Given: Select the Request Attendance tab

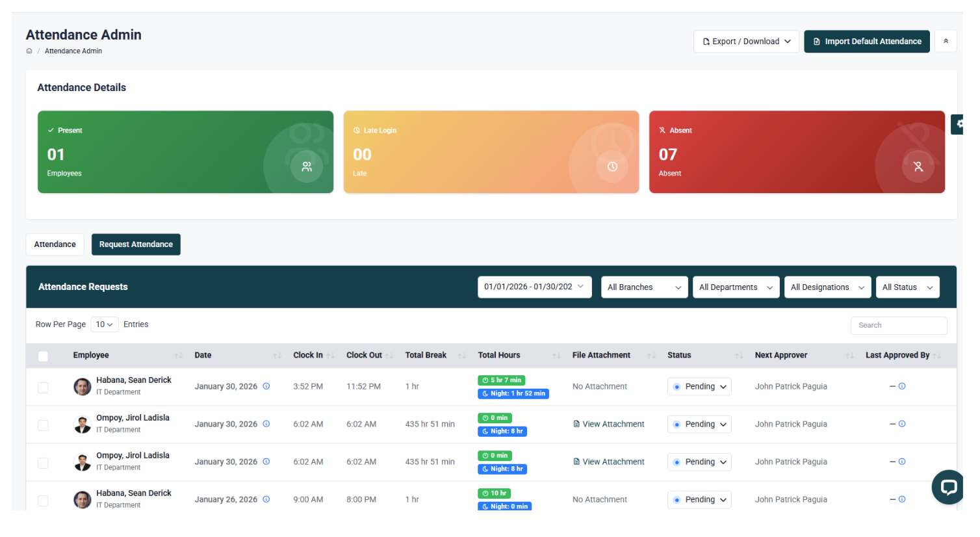Looking at the screenshot, I should (x=136, y=244).
